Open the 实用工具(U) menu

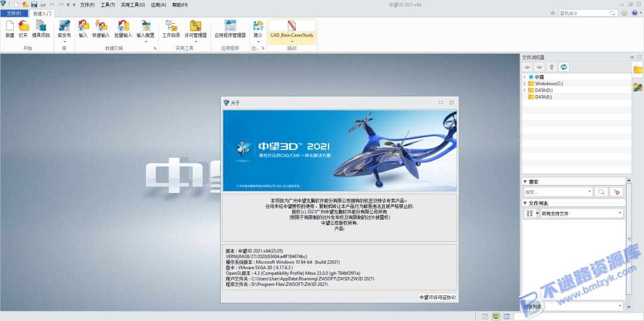pos(132,5)
